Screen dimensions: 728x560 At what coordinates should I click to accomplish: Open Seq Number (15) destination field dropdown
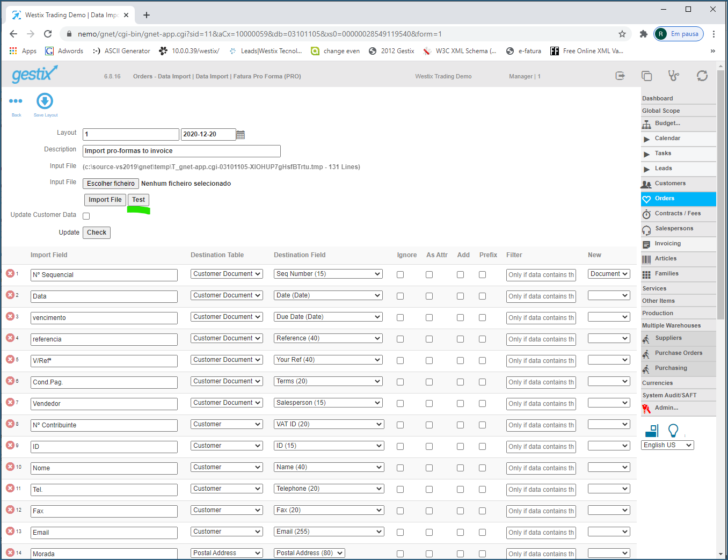(x=328, y=274)
